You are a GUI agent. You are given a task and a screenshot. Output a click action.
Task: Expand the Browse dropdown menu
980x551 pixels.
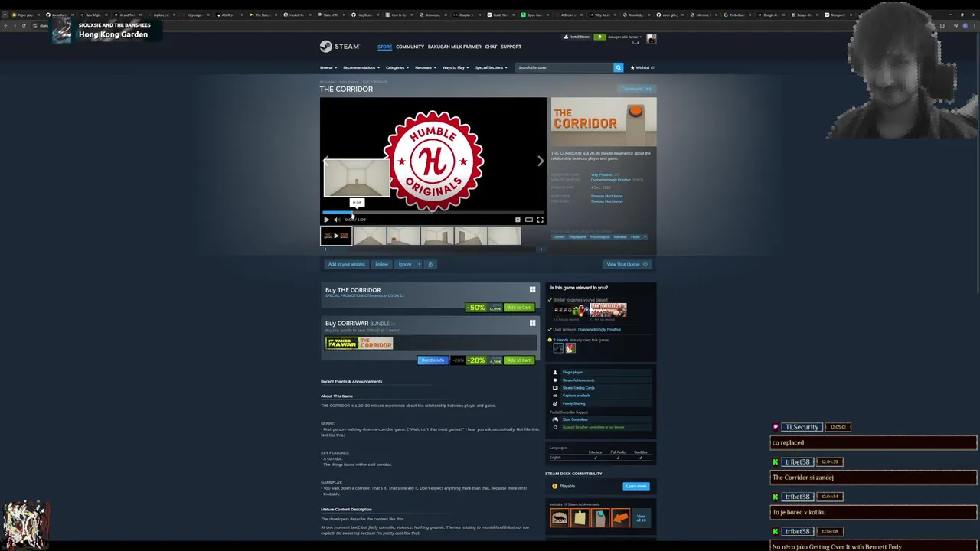point(328,67)
